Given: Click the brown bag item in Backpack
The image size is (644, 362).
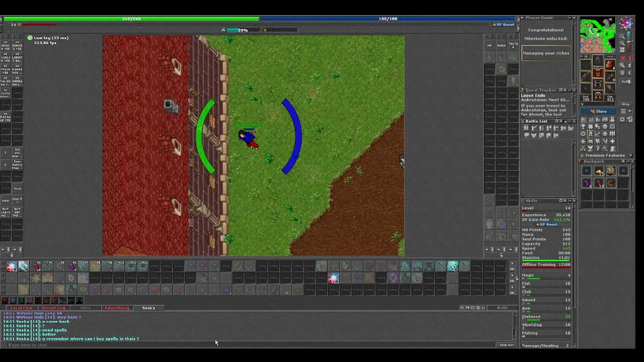Looking at the screenshot, I should coord(611,183).
